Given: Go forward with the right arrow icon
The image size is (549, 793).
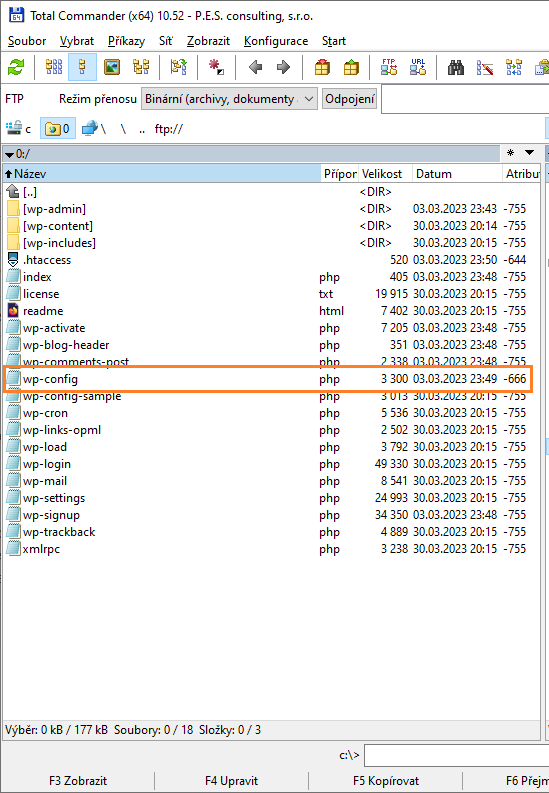Looking at the screenshot, I should point(284,67).
